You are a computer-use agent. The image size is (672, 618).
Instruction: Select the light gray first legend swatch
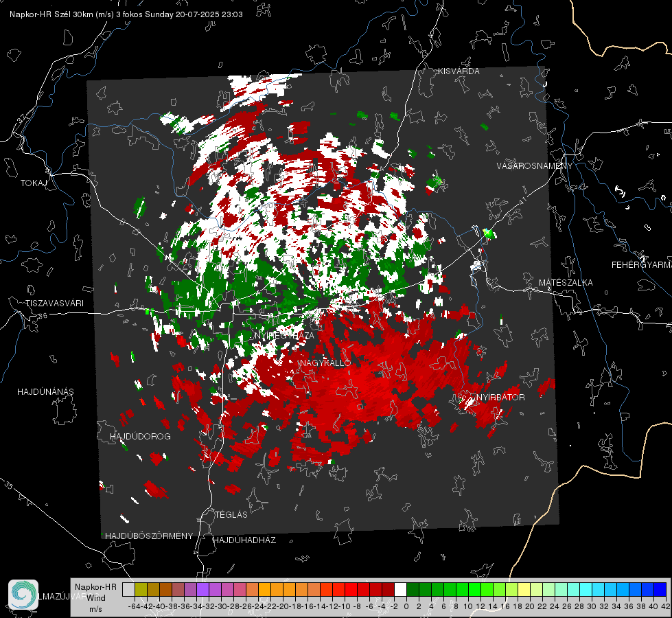(x=128, y=589)
